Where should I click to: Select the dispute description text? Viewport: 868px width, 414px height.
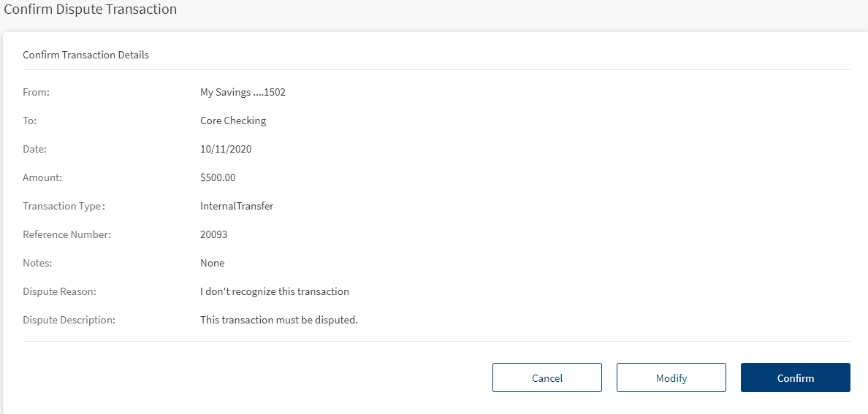[x=279, y=320]
